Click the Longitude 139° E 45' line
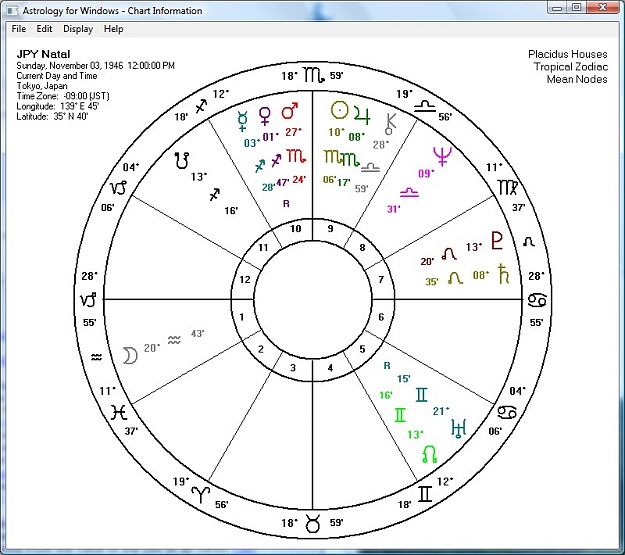The height and width of the screenshot is (555, 625). (58, 106)
